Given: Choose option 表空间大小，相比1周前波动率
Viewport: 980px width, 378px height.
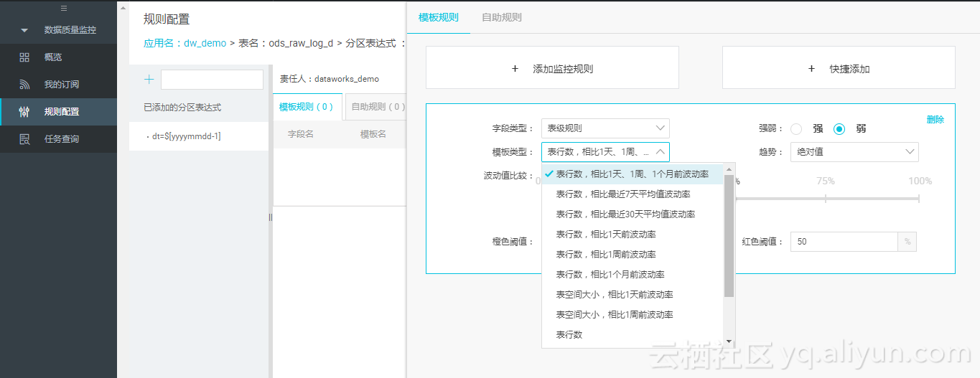Looking at the screenshot, I should point(632,315).
